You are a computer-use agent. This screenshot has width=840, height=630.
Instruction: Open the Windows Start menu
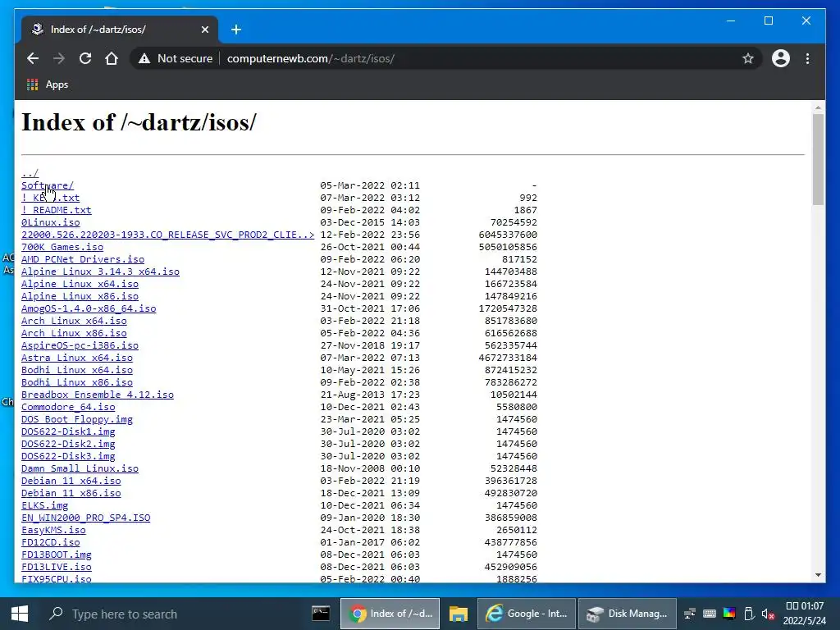point(20,614)
